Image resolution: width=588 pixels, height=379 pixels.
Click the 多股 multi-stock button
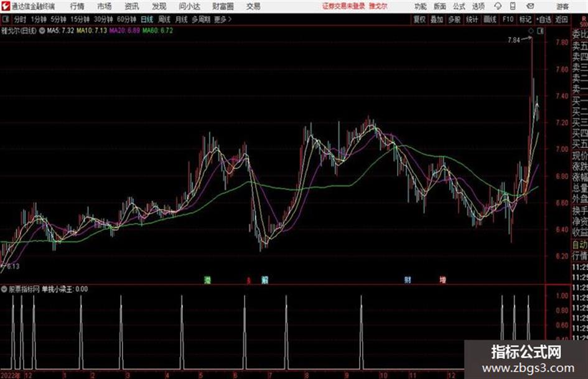pyautogui.click(x=454, y=19)
